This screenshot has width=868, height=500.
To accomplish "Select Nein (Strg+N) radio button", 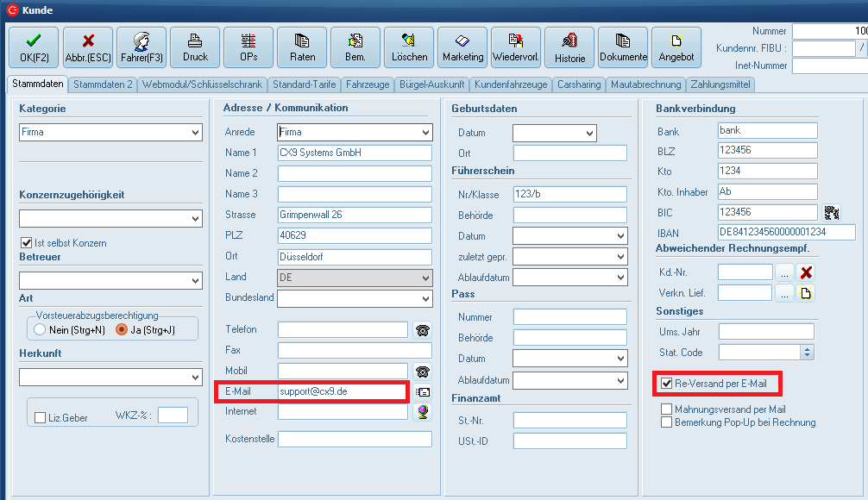I will (40, 329).
